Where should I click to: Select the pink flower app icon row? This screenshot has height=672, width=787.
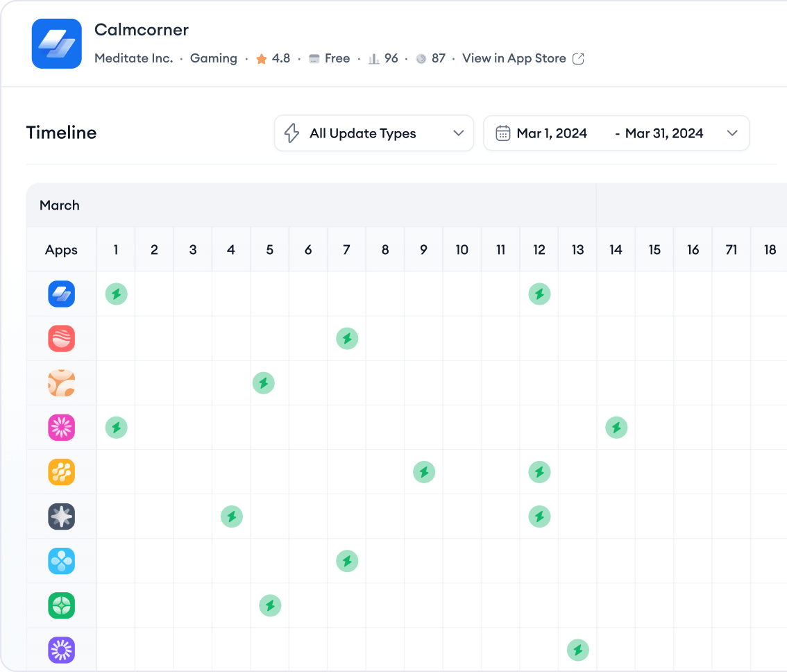tap(62, 428)
